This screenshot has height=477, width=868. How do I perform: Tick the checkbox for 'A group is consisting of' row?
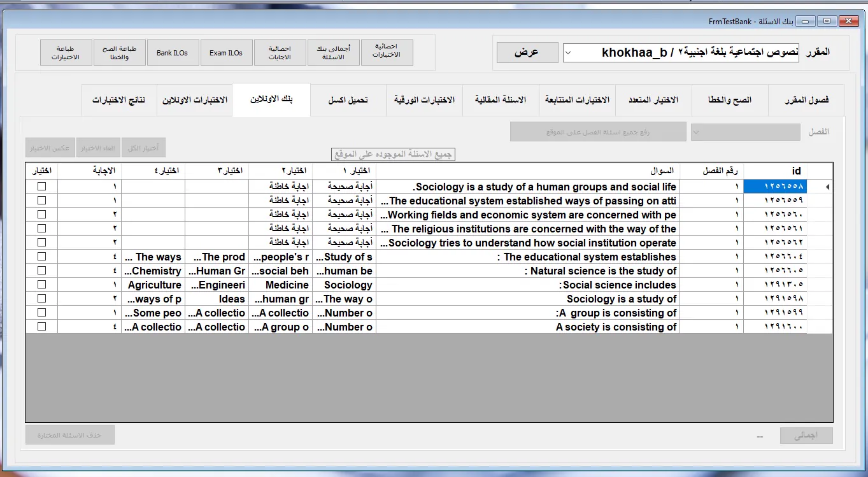[x=41, y=313]
